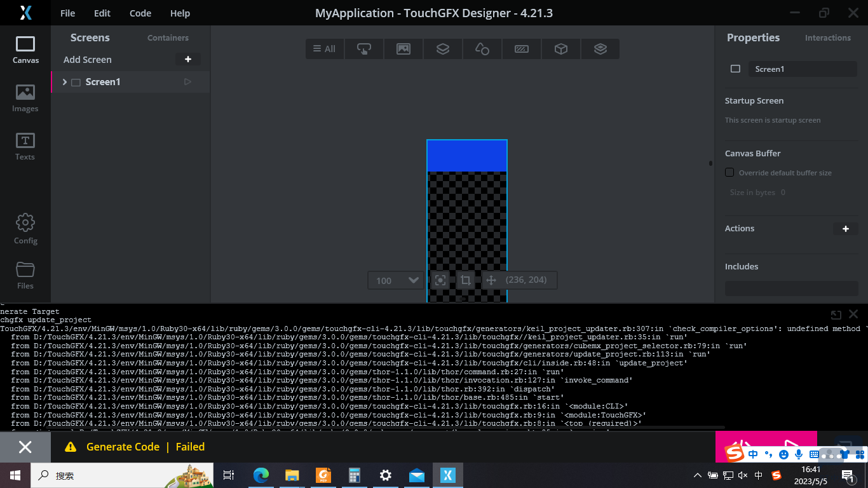The height and width of the screenshot is (488, 868).
Task: Add a new action with plus
Action: coord(846,229)
